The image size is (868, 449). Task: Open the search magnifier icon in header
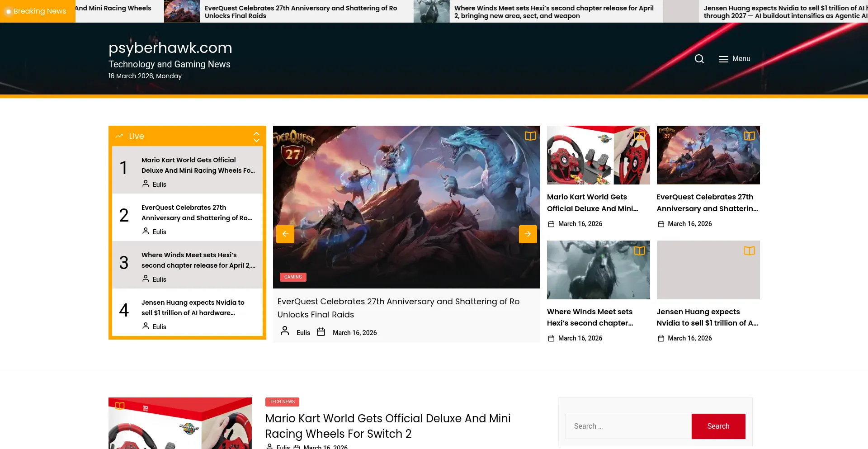(x=699, y=59)
